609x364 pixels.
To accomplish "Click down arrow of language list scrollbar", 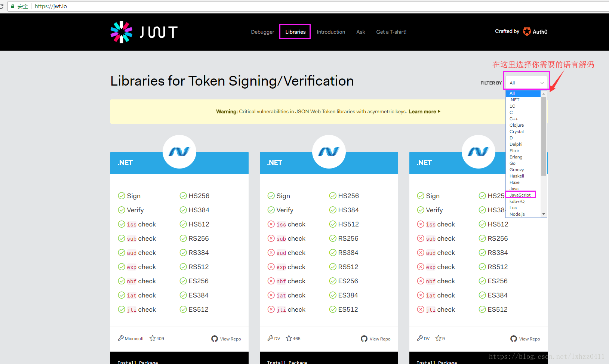I will tap(544, 214).
